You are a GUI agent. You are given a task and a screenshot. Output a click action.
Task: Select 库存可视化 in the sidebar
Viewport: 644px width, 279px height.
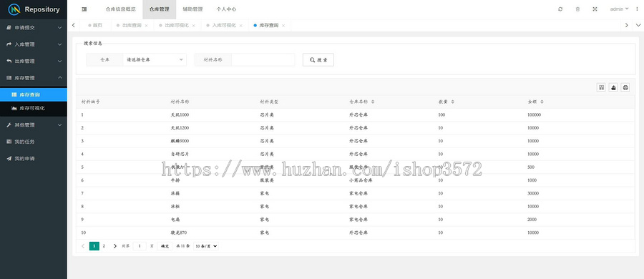tap(33, 109)
